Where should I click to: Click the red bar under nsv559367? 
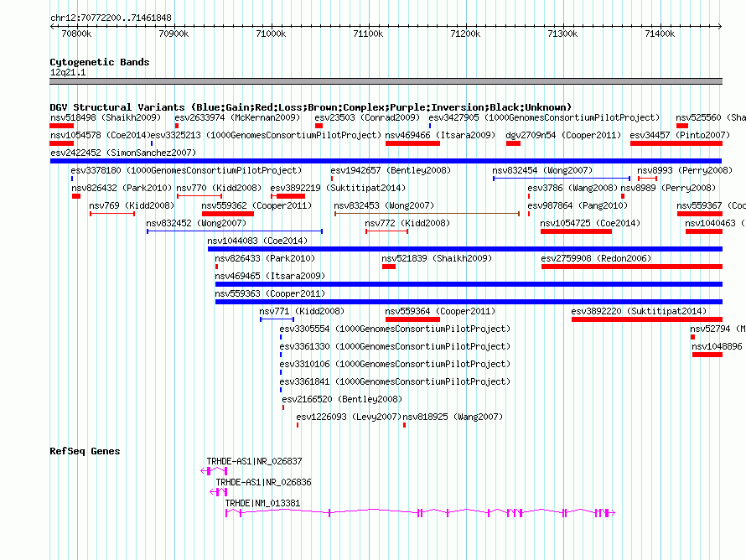[700, 214]
